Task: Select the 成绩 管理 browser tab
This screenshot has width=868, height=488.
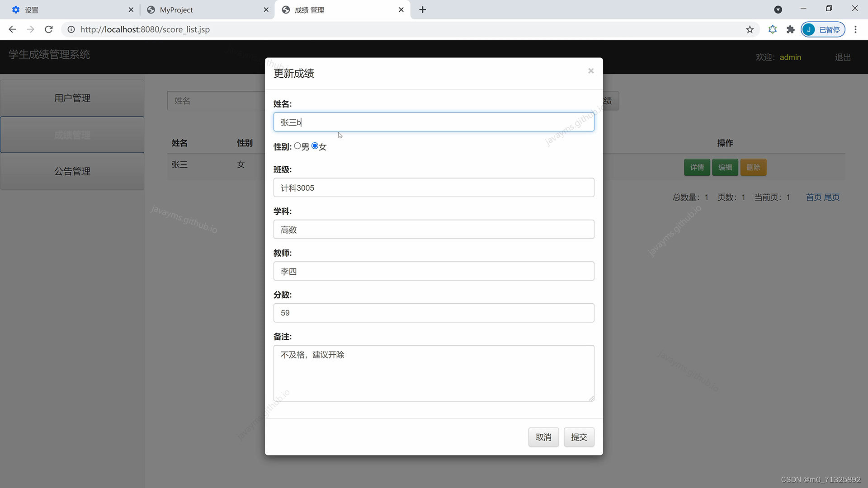Action: point(342,9)
